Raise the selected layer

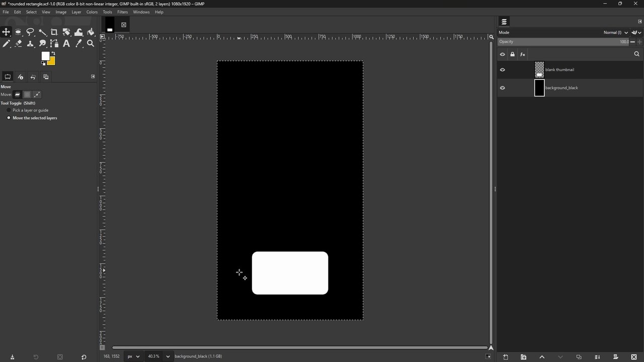(542, 357)
